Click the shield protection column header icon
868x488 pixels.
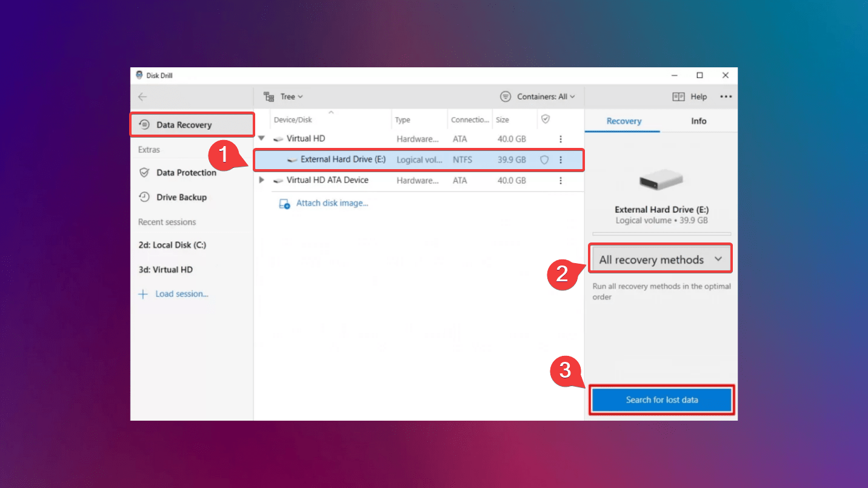coord(545,119)
